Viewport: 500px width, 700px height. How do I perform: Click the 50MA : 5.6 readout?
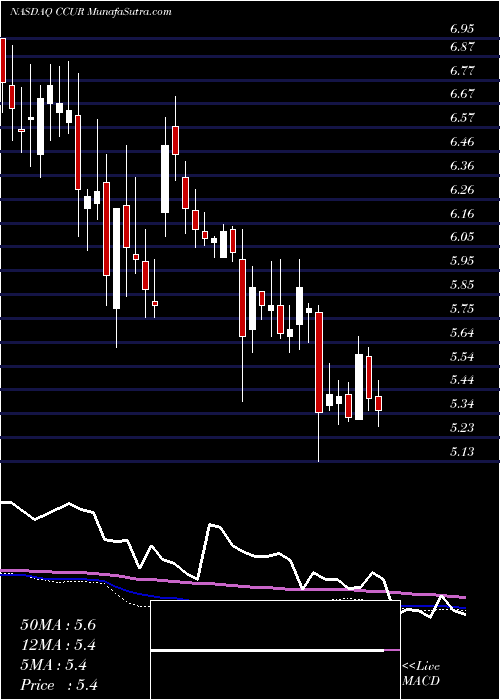58,625
